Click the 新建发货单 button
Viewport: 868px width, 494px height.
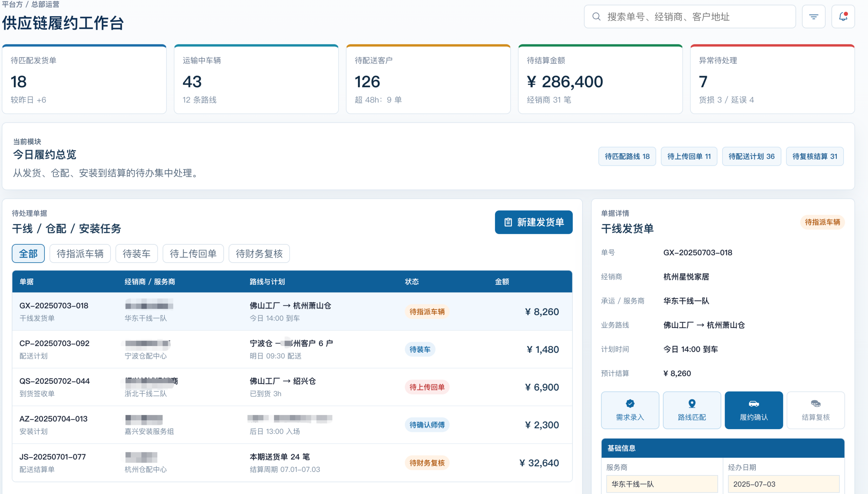(x=534, y=222)
